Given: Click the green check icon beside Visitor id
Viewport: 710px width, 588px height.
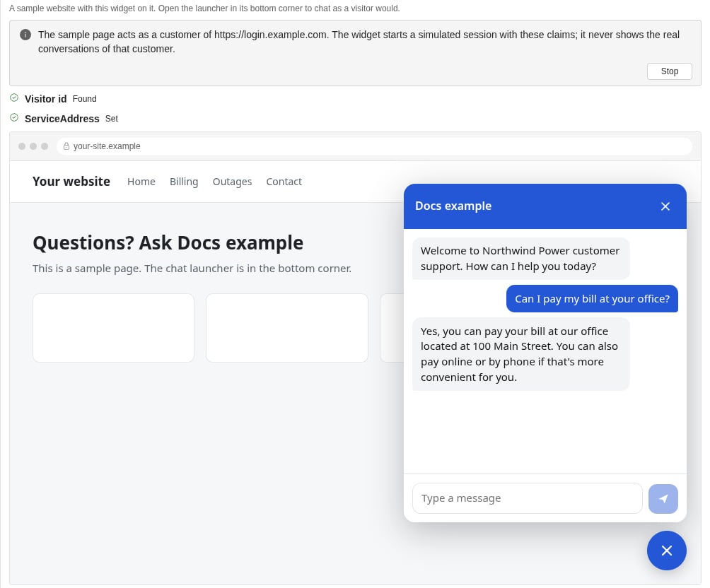Looking at the screenshot, I should (14, 98).
